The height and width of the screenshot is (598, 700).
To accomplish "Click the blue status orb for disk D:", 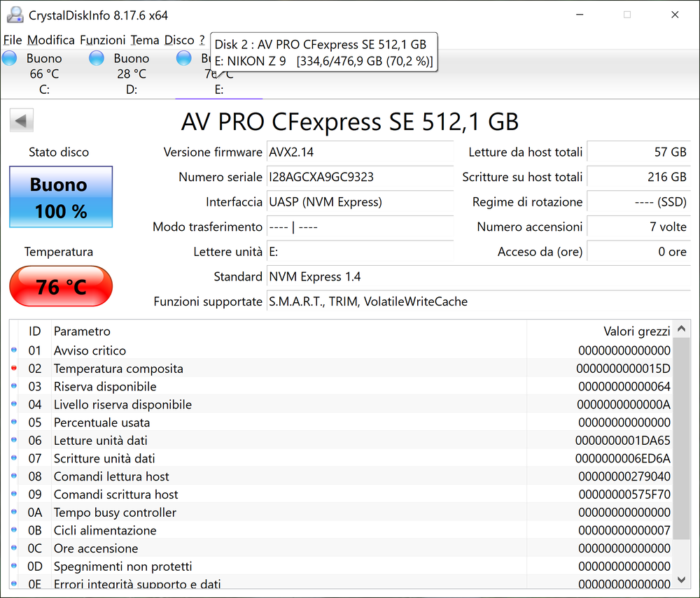I will tap(97, 59).
